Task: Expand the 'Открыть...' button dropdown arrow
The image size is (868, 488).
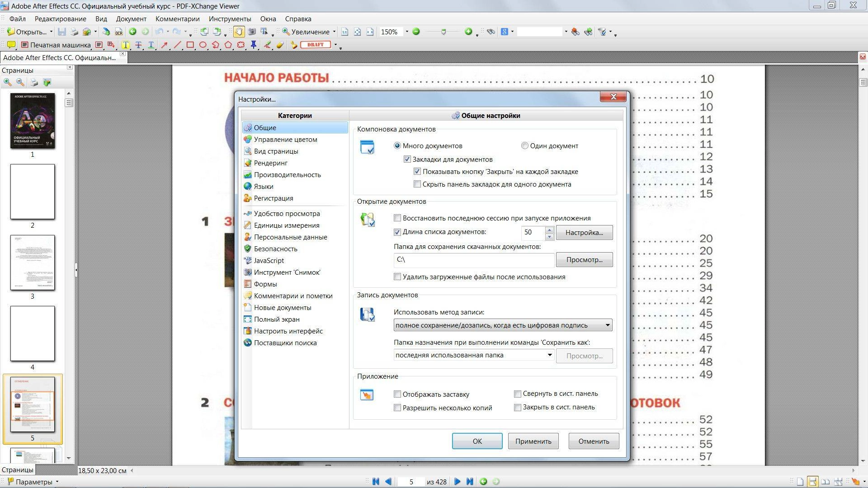Action: point(51,32)
